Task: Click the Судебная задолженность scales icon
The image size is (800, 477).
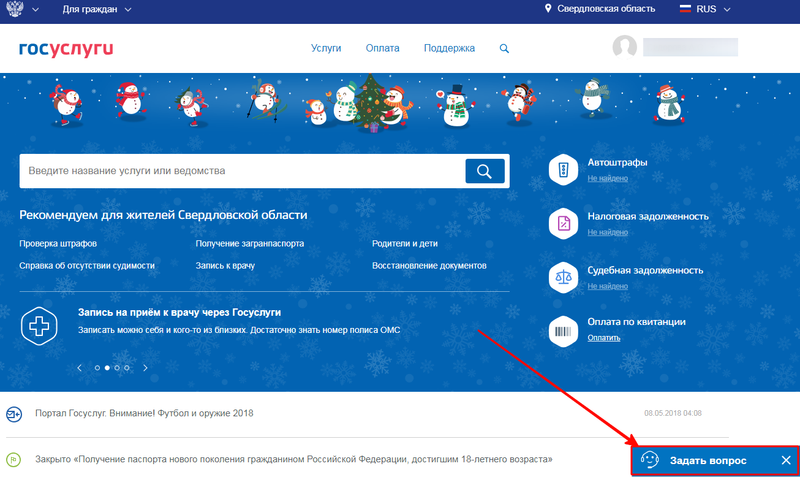Action: (563, 278)
